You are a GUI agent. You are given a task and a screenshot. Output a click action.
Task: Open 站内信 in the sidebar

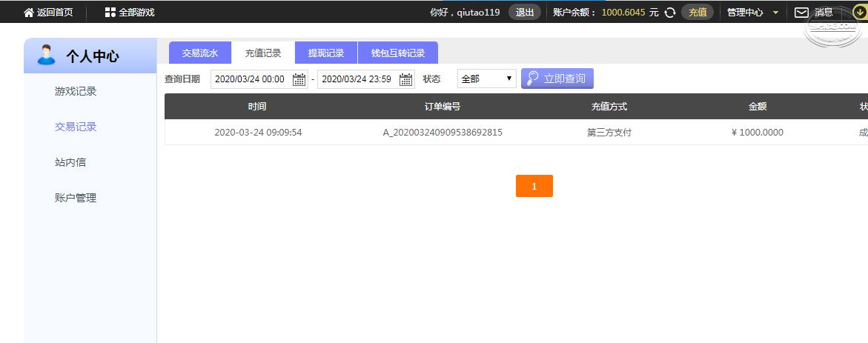click(70, 162)
